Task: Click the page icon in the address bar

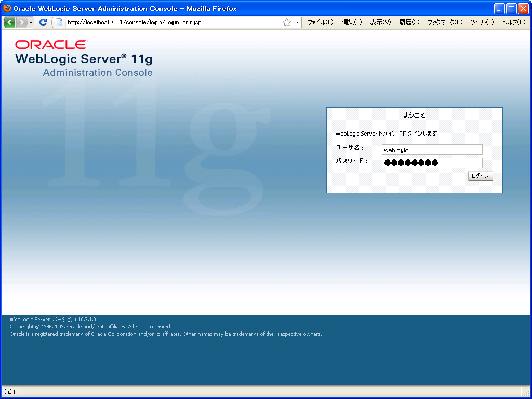Action: pyautogui.click(x=59, y=22)
